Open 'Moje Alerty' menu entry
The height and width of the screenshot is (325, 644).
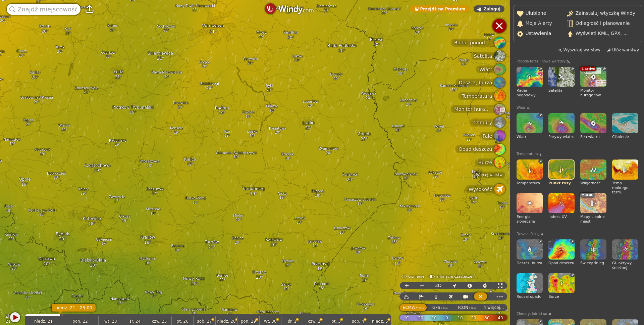(x=538, y=24)
